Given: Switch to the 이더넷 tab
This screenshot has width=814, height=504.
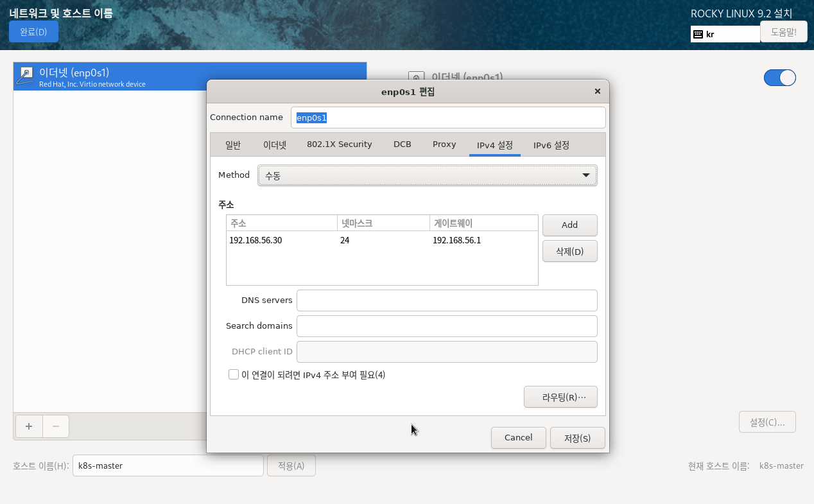Looking at the screenshot, I should (275, 144).
